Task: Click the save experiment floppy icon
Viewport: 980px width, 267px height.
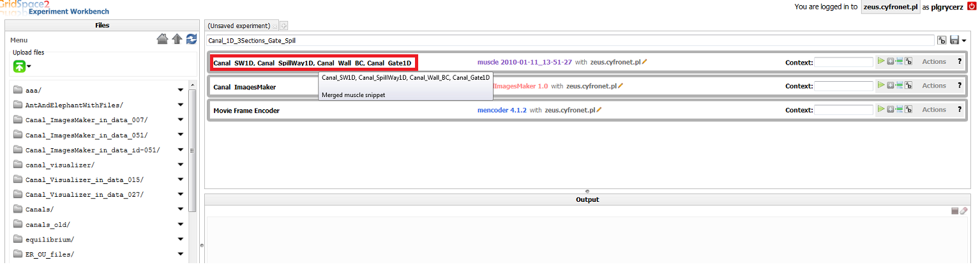Action: click(x=954, y=40)
